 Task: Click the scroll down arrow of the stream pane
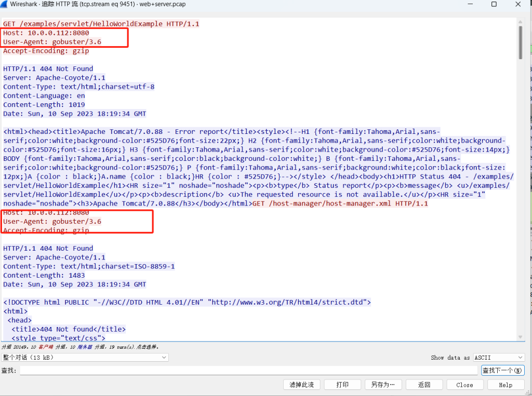(x=521, y=337)
